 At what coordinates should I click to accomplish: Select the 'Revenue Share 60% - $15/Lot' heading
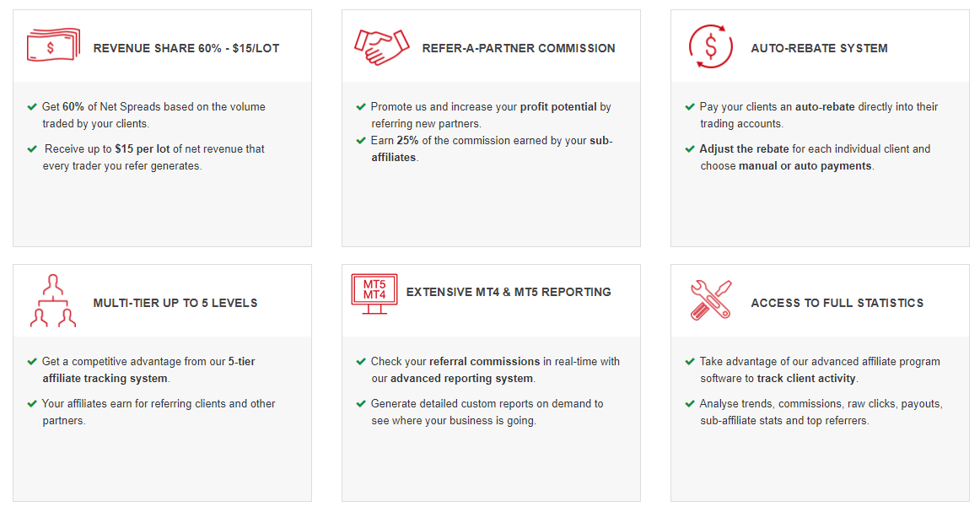click(x=186, y=48)
